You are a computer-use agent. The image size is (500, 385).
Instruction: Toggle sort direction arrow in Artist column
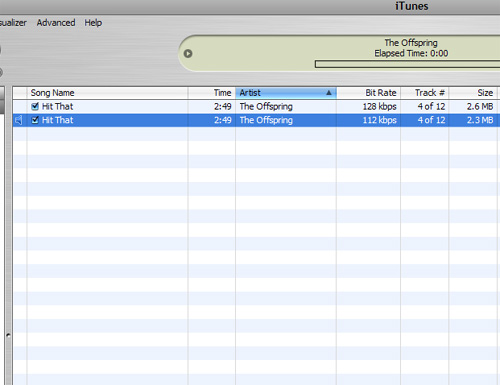[x=329, y=93]
